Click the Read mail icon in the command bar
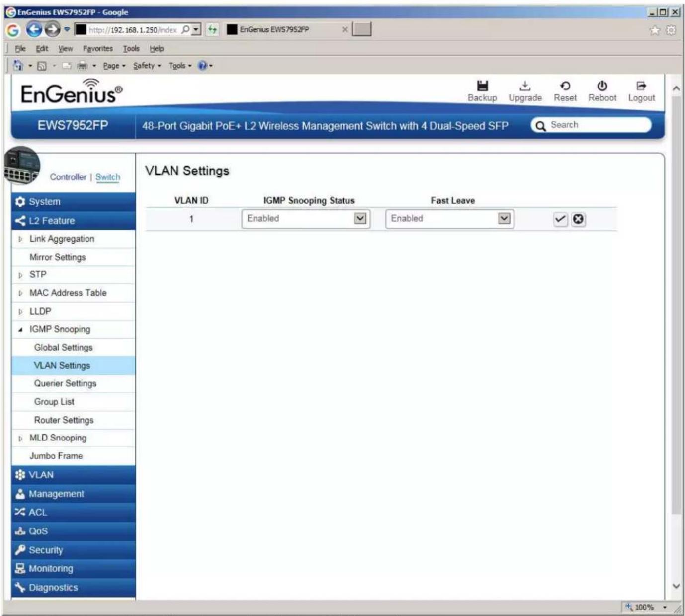685x616 pixels. pos(67,66)
